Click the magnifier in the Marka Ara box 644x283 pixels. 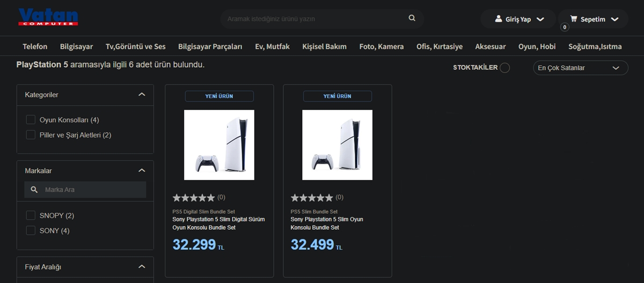34,190
